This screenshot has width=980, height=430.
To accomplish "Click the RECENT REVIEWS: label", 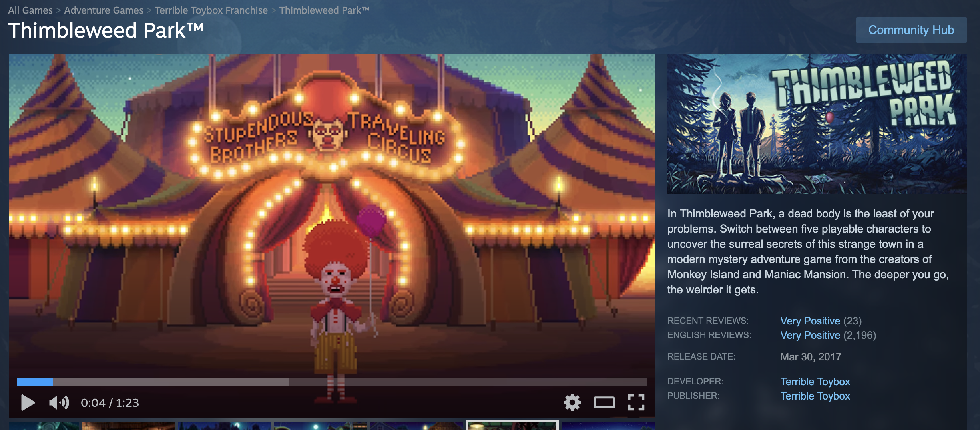I will tap(708, 321).
